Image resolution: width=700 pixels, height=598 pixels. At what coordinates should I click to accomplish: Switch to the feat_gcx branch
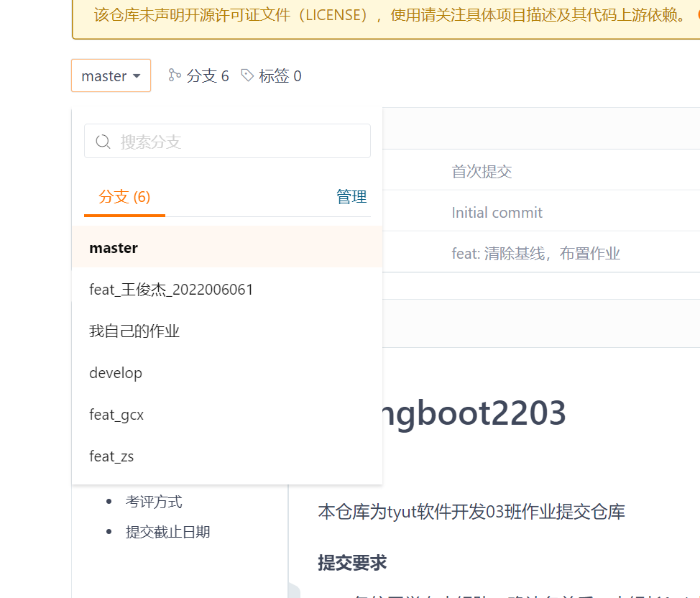coord(227,415)
